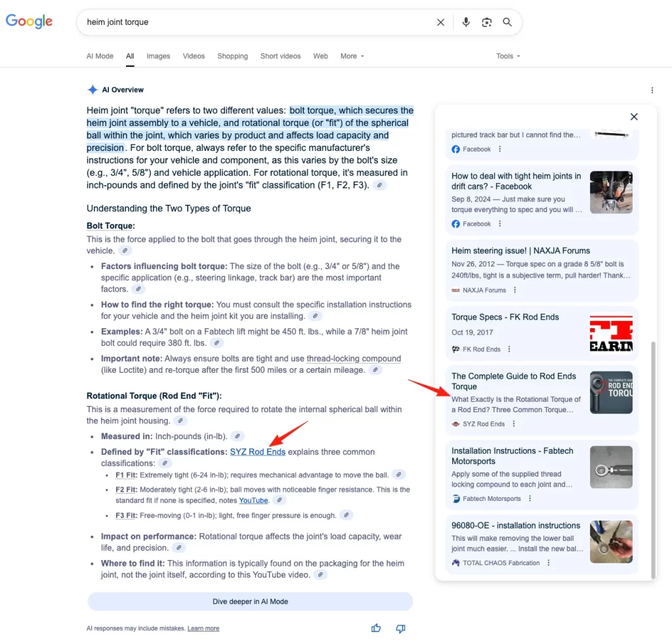Screen dimensions: 672x644
Task: Open 'How to deal with tight heim joints' result
Action: coord(516,181)
